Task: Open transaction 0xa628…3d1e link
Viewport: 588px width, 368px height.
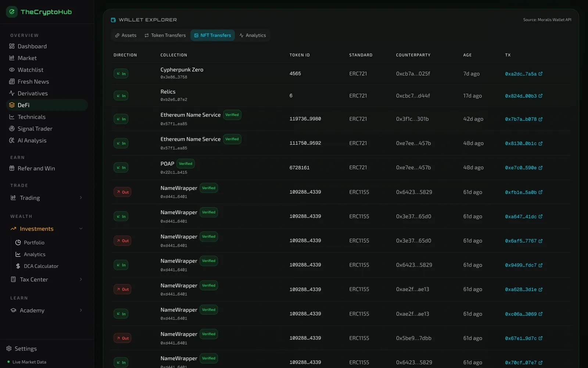Action: click(523, 290)
